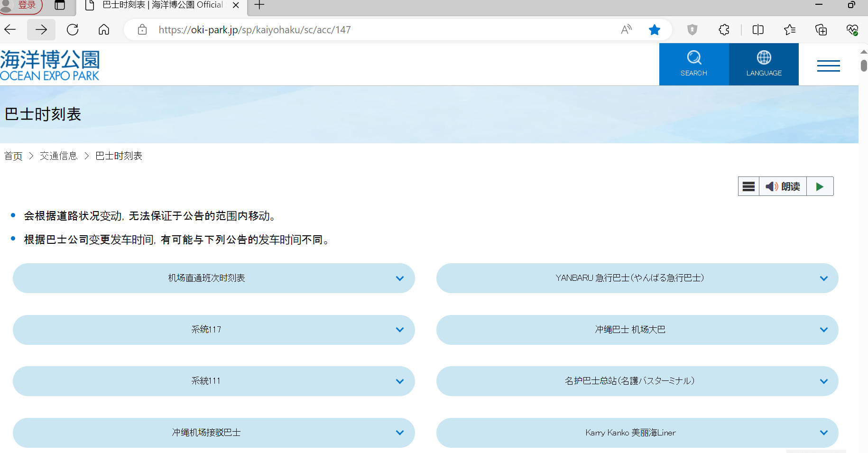Open the hamburger site menu
This screenshot has width=868, height=453.
point(829,65)
